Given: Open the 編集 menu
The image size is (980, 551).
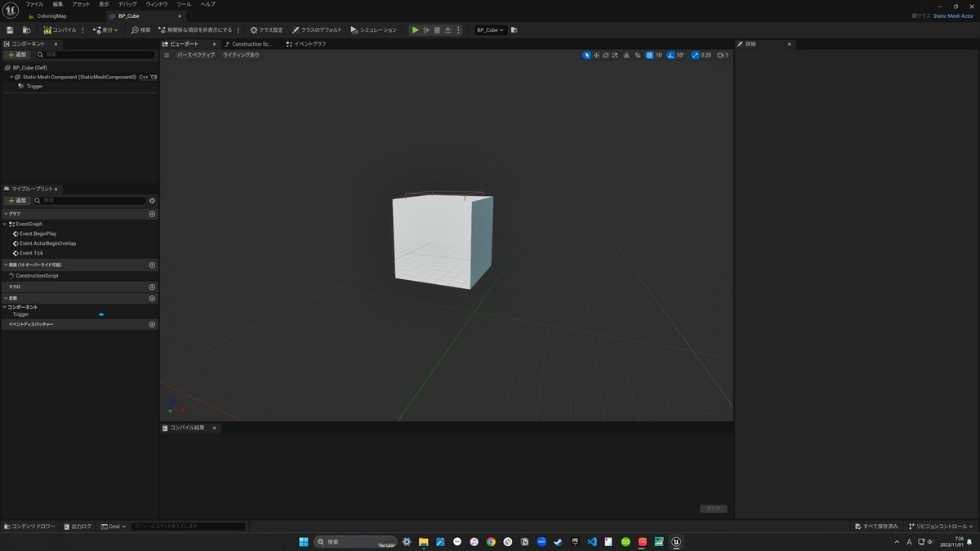Looking at the screenshot, I should 58,4.
